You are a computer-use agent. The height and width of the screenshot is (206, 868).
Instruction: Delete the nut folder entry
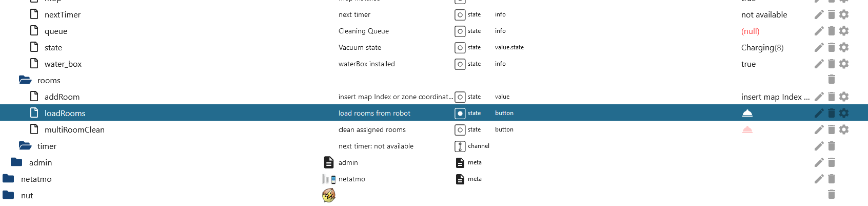point(832,195)
